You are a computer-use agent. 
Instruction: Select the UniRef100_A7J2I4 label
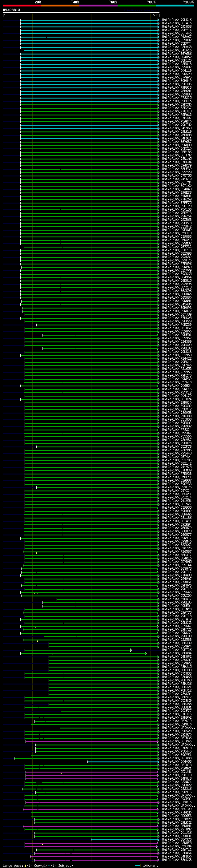click(x=176, y=430)
